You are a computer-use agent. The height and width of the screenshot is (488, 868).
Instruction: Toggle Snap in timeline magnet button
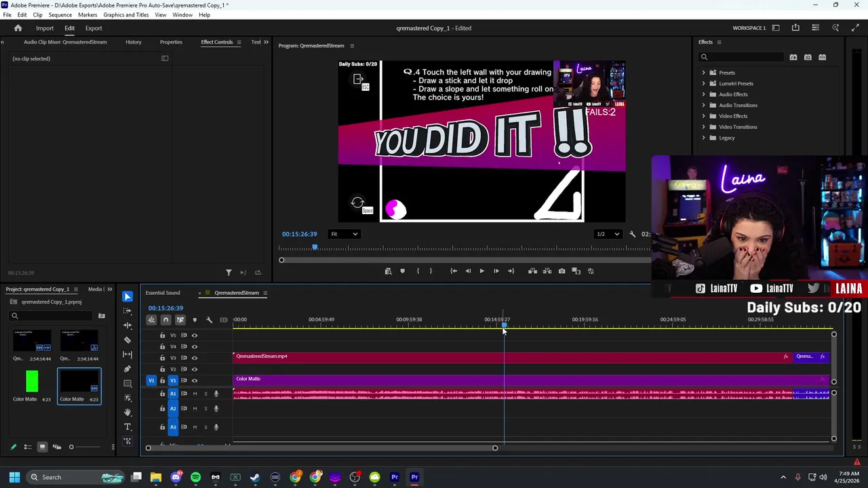(x=165, y=320)
